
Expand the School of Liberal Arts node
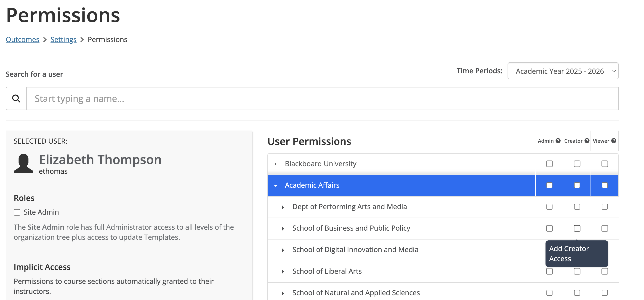pyautogui.click(x=283, y=271)
